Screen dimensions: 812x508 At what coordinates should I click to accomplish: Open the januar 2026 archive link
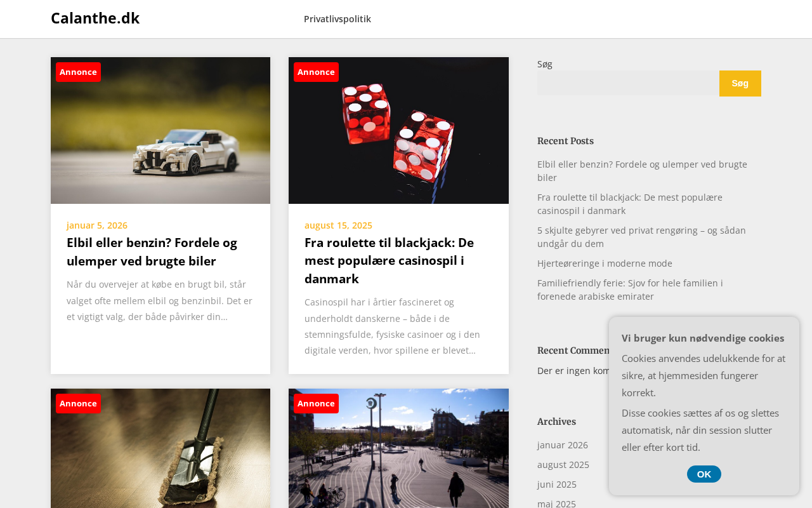[x=563, y=445]
